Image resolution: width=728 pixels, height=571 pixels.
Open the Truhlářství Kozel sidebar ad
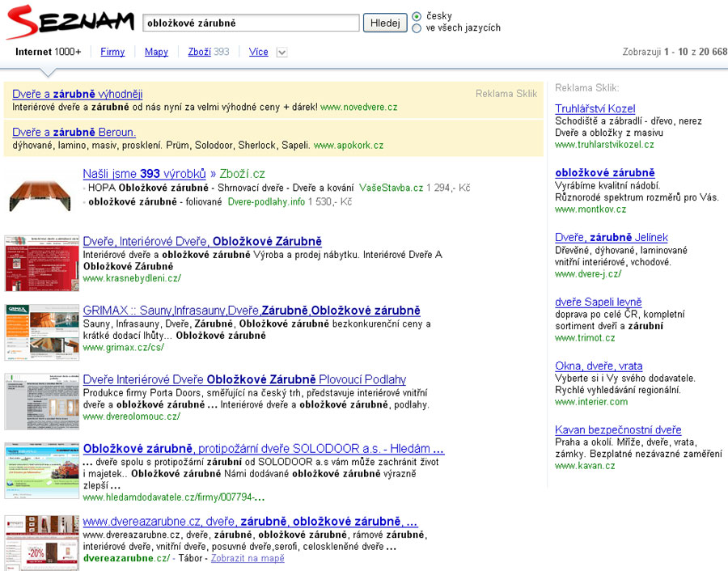[x=595, y=108]
